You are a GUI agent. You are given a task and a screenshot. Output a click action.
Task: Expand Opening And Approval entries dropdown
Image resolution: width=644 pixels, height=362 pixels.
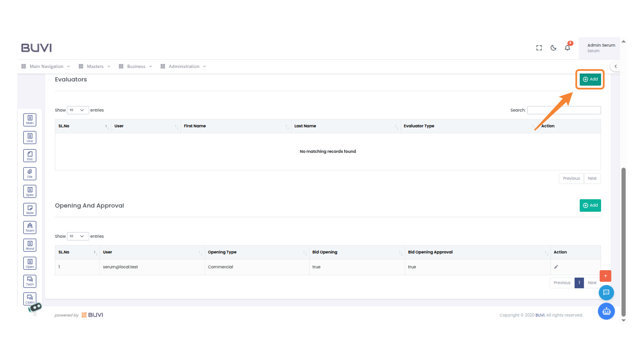pyautogui.click(x=77, y=236)
